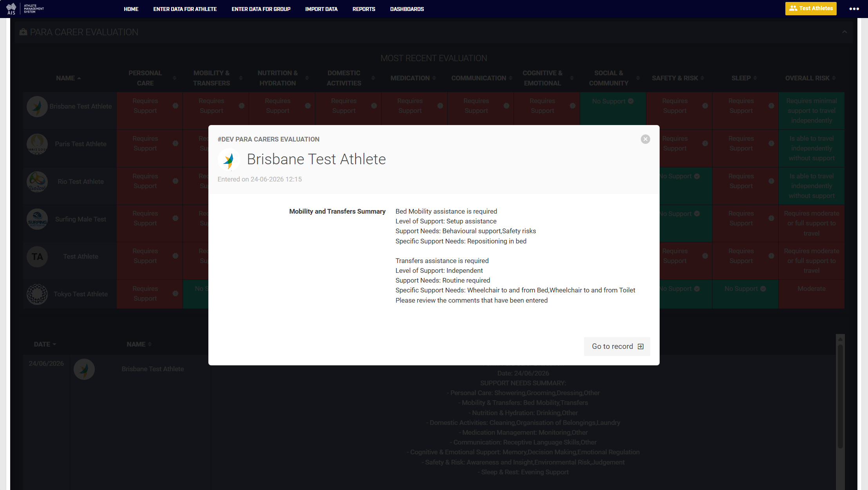Image resolution: width=868 pixels, height=490 pixels.
Task: Open Brisbane Safety & Risk info icon
Action: (x=705, y=106)
